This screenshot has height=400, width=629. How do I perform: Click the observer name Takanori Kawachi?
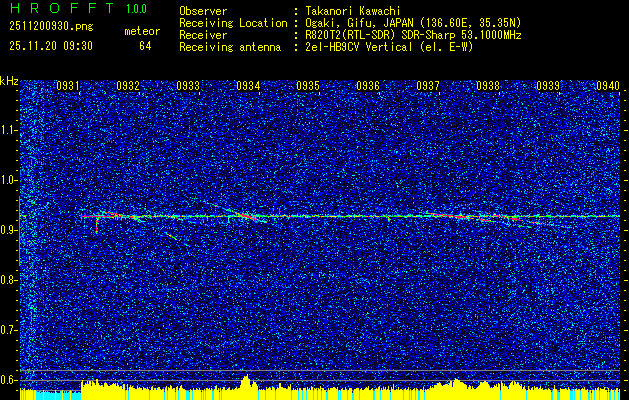tap(352, 11)
